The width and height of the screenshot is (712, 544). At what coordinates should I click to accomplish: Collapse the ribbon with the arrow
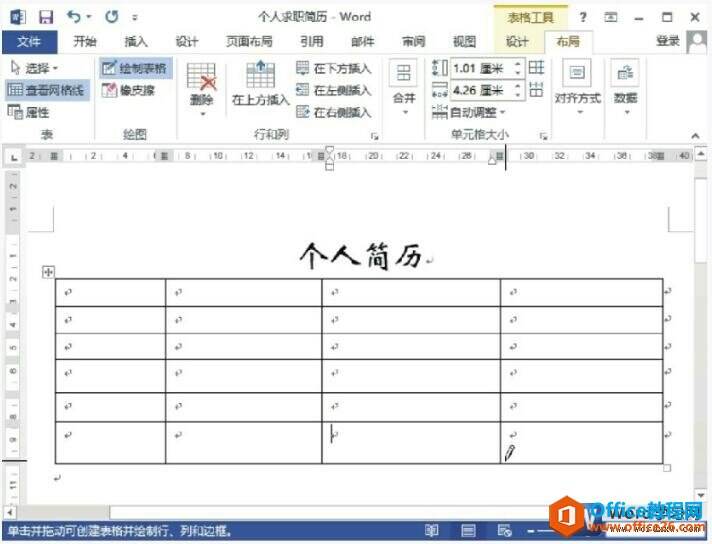click(x=695, y=135)
